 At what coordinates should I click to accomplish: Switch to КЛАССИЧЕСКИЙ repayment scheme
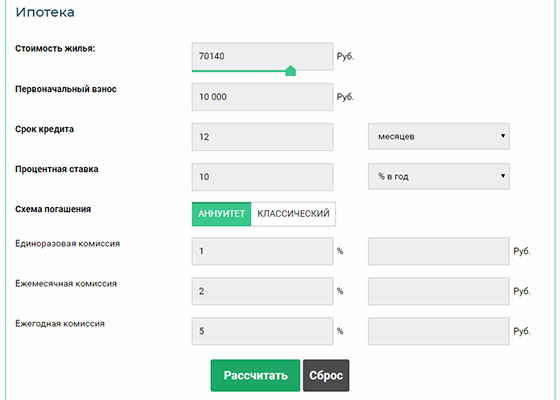click(293, 214)
